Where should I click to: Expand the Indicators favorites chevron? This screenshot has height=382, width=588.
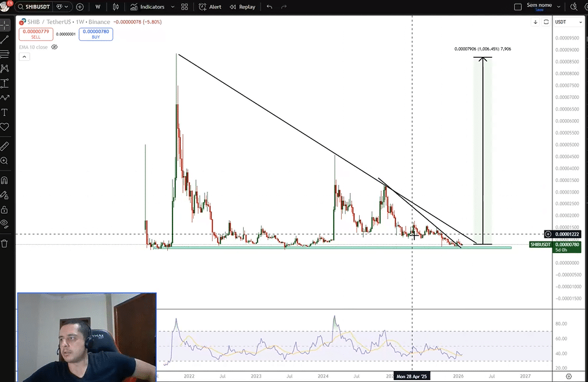click(x=172, y=6)
